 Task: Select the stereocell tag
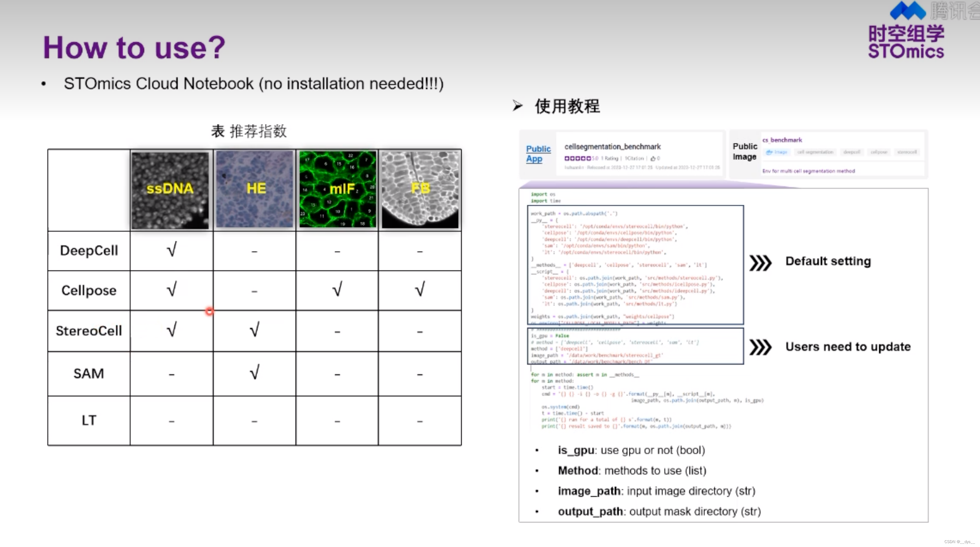point(907,152)
